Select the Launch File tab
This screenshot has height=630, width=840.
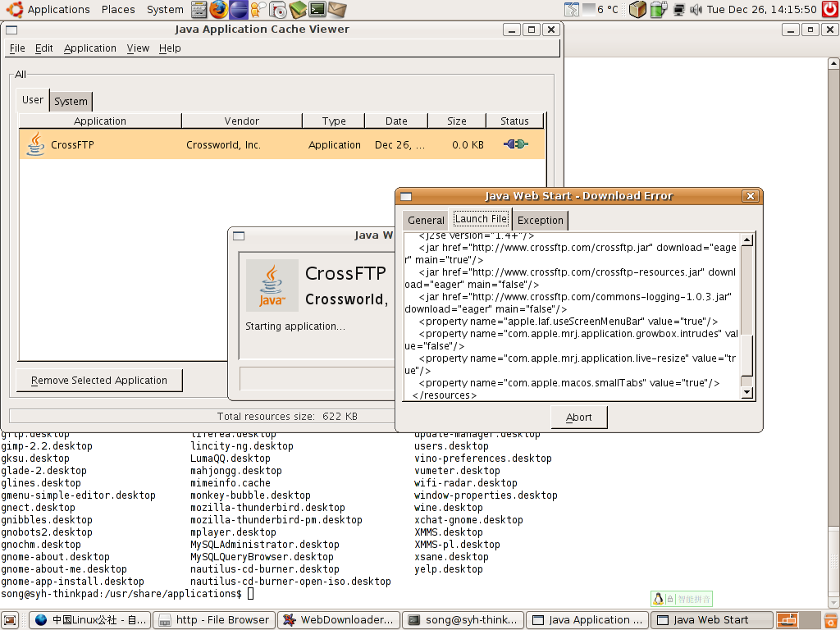(x=481, y=218)
